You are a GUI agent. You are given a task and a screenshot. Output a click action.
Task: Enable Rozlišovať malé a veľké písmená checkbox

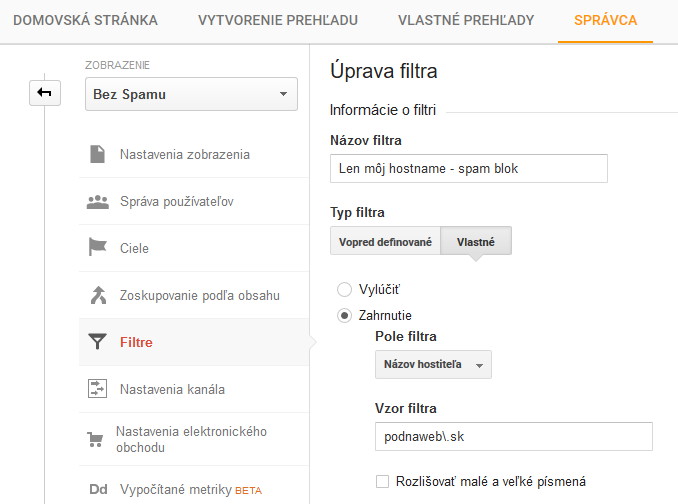[382, 481]
